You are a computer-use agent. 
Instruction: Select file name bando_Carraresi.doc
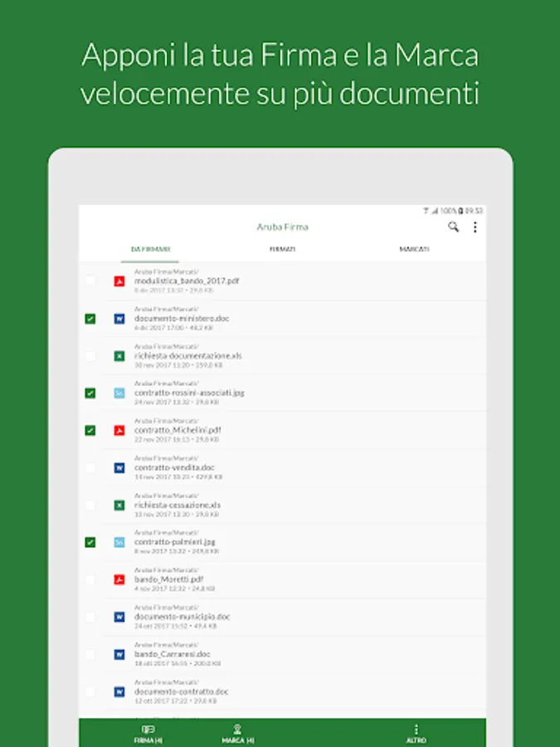[172, 654]
